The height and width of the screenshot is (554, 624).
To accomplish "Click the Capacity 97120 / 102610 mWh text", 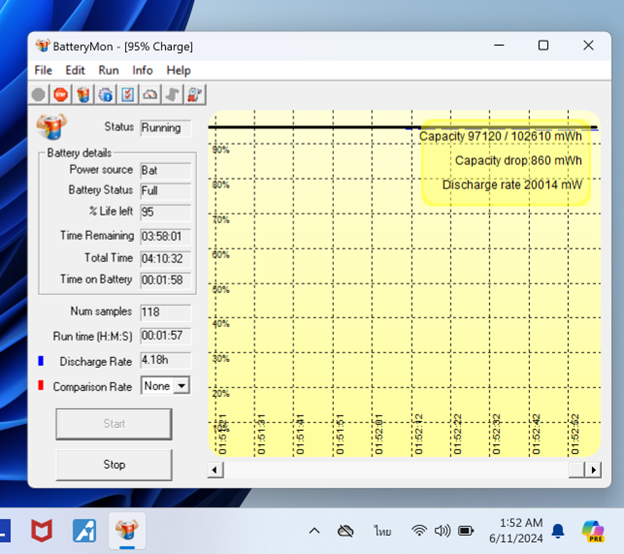I will click(500, 136).
